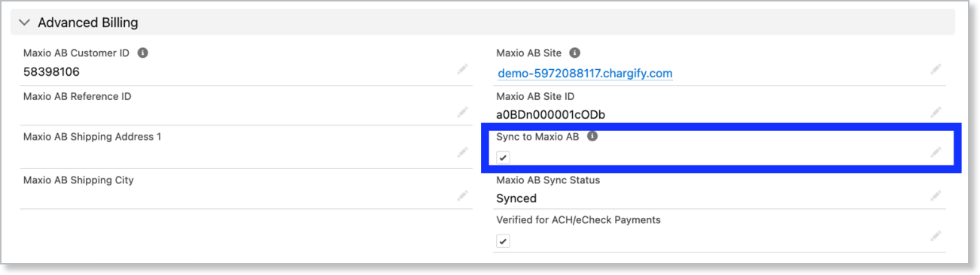
Task: Click the Maxio AB Shipping City label
Action: point(78,180)
